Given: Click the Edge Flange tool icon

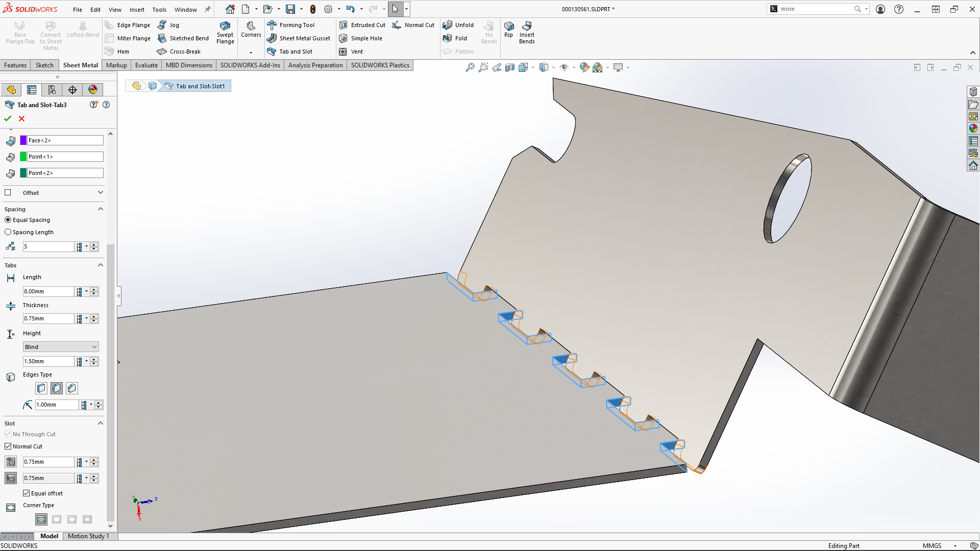Looking at the screenshot, I should pos(110,25).
